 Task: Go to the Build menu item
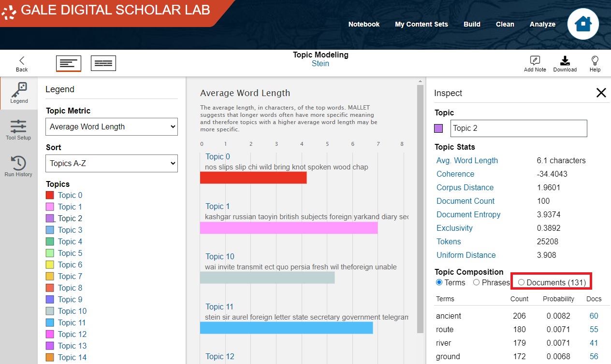click(x=472, y=24)
